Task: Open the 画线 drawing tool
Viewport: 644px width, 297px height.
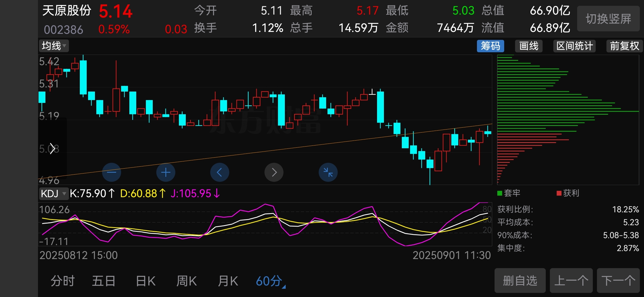Action: [x=529, y=46]
